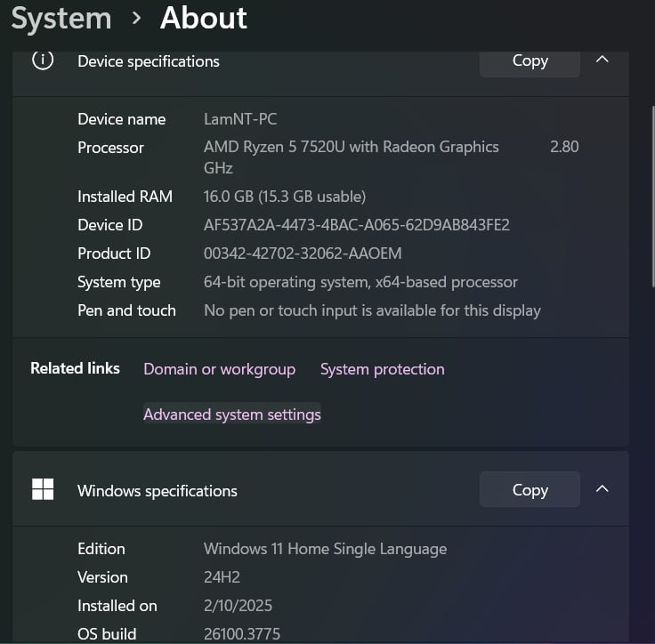
Task: Open the Domain or workgroup link
Action: click(219, 369)
